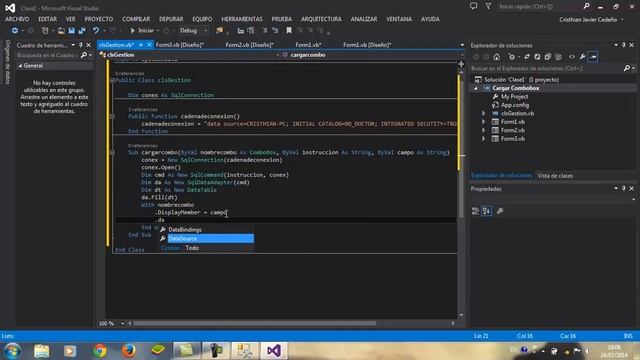Open the HERRAMIENTAS menu
This screenshot has height=360, width=640.
point(242,19)
